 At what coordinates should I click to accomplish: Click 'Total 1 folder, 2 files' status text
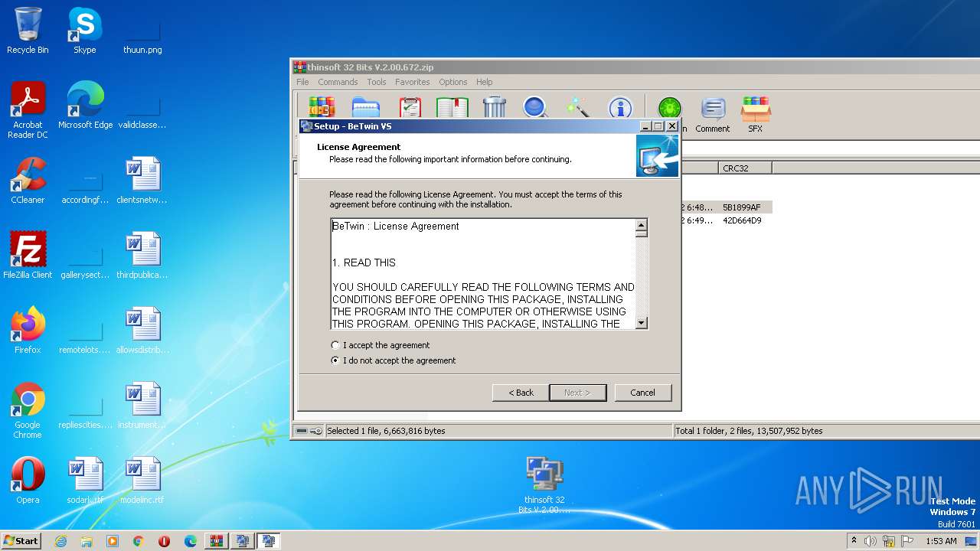pyautogui.click(x=749, y=431)
